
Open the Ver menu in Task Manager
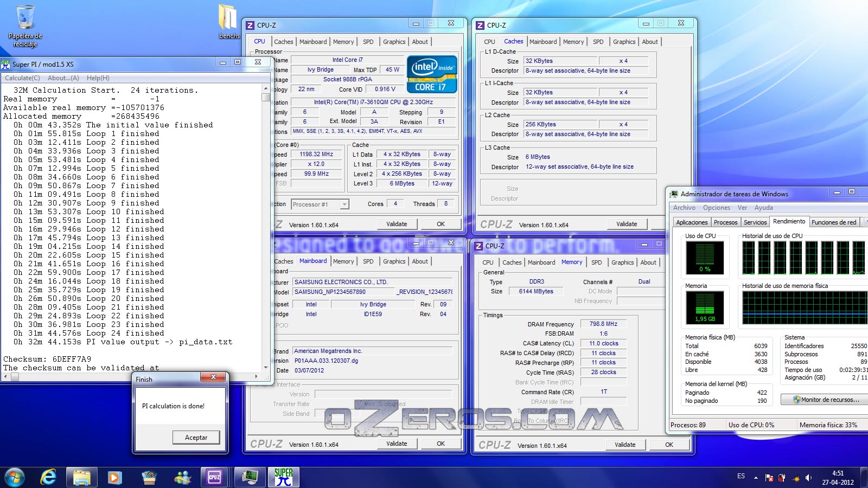(x=742, y=208)
